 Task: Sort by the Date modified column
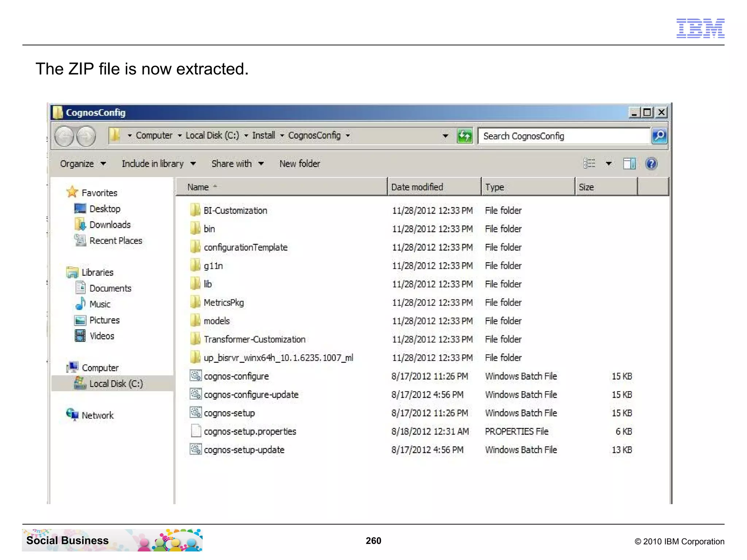[434, 187]
